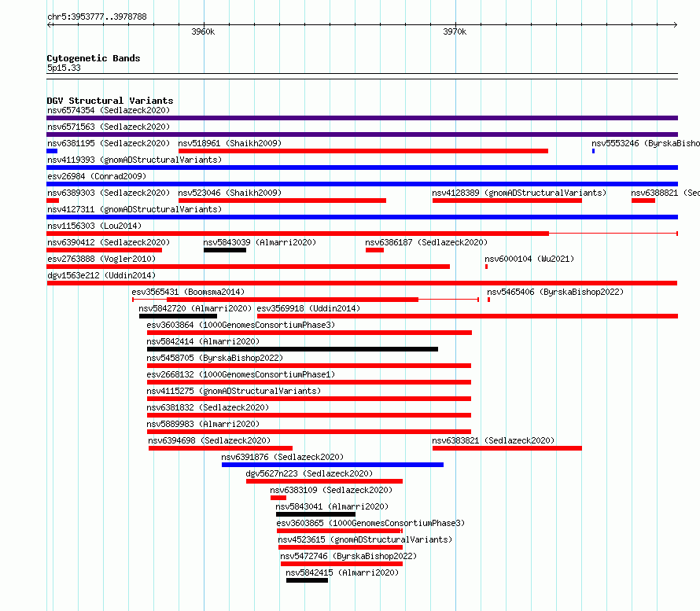Open nsv6383821 (Sedlazeck2020) label
The width and height of the screenshot is (700, 611).
pyautogui.click(x=493, y=440)
